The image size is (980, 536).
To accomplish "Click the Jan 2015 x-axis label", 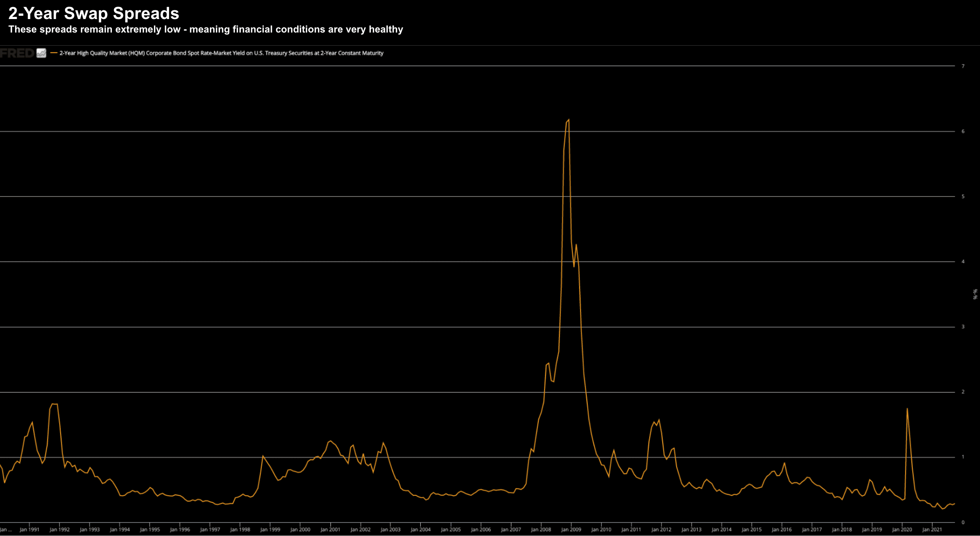I will (751, 530).
